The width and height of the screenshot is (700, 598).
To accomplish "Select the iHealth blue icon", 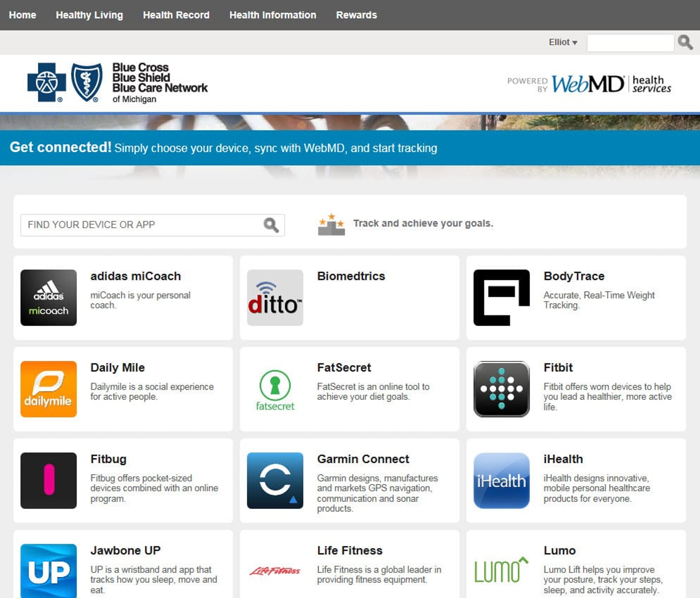I will 501,480.
